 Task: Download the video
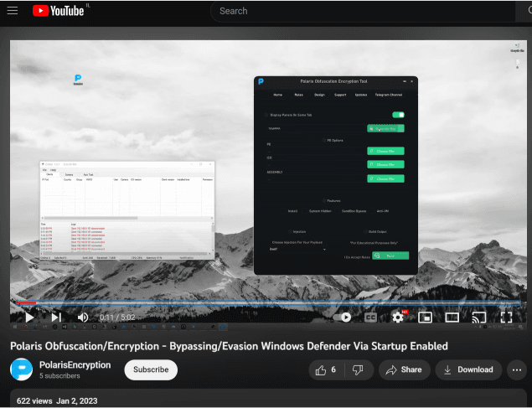(x=468, y=369)
